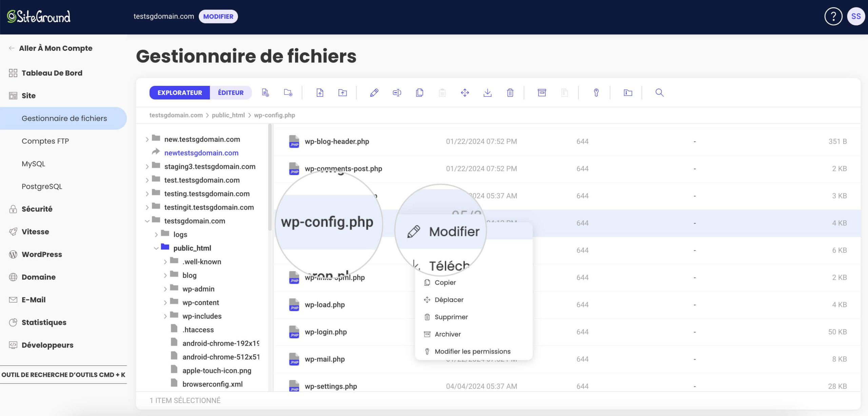
Task: Choose Supprimer in context menu
Action: tap(474, 317)
